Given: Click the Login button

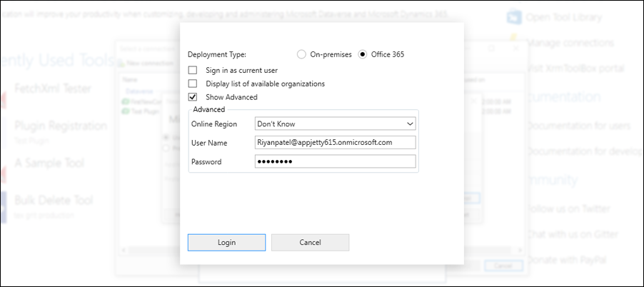Looking at the screenshot, I should tap(227, 242).
